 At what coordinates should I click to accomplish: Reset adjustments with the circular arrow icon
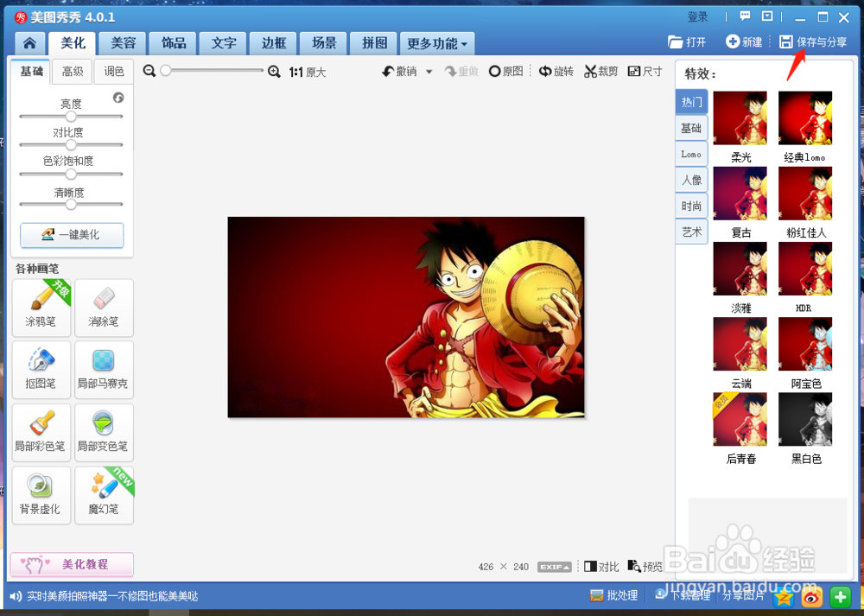click(118, 98)
